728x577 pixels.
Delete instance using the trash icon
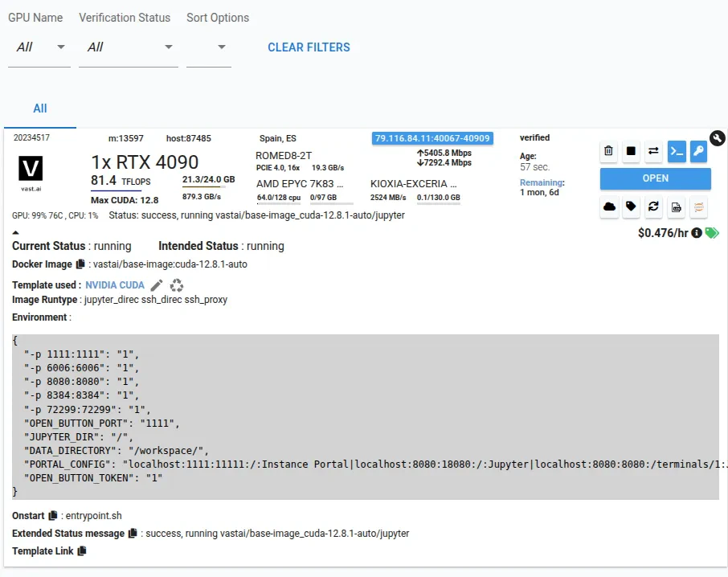608,151
